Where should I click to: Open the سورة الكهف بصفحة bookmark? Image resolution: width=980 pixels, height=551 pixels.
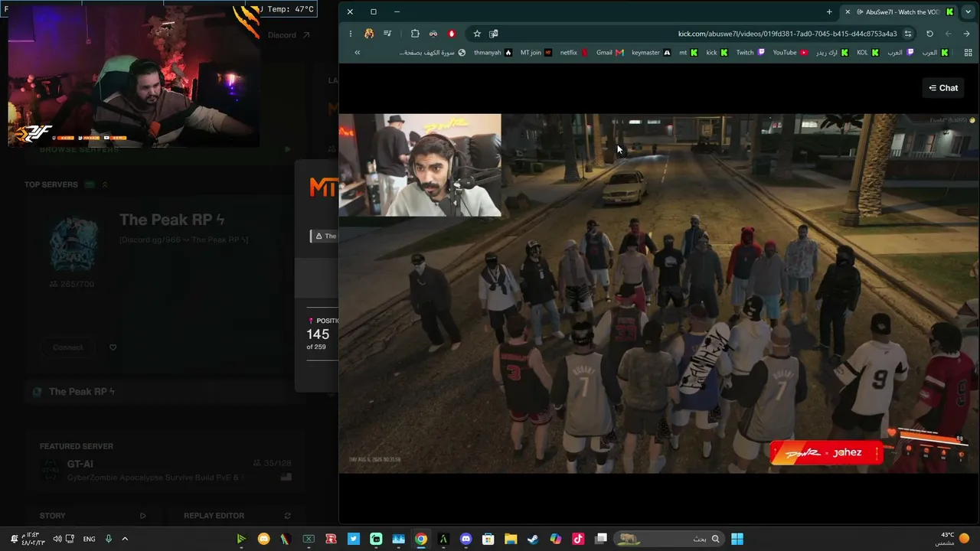click(x=432, y=53)
